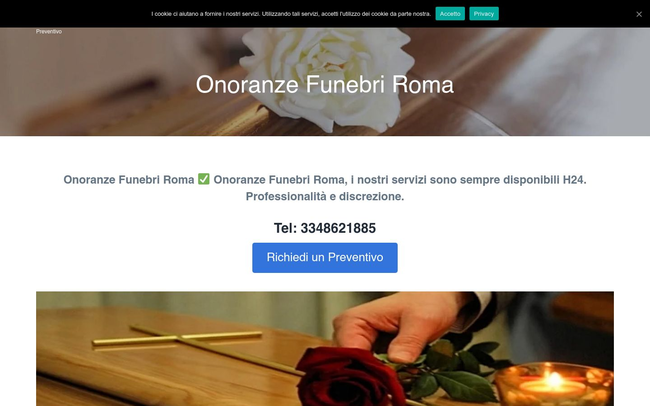
Task: Select the Tel: 3348621885 phone number
Action: pyautogui.click(x=325, y=228)
